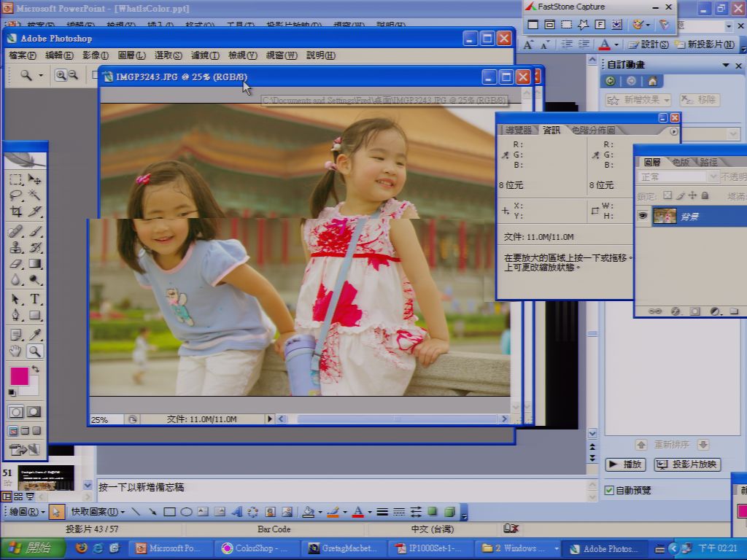Switch to the 色階分佈圖 tab
Image resolution: width=747 pixels, height=560 pixels.
(593, 130)
